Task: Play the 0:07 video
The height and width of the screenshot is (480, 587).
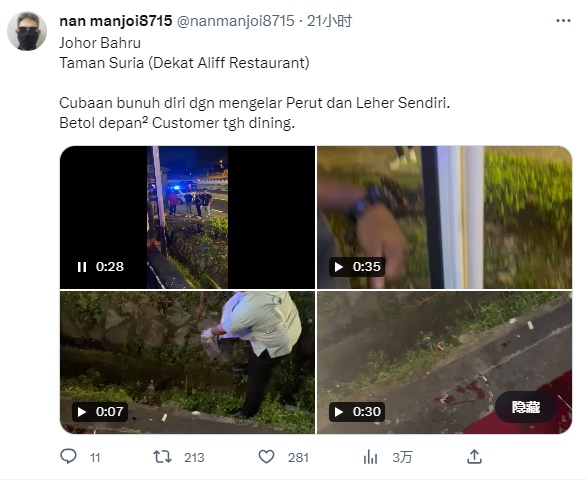Action: click(82, 412)
